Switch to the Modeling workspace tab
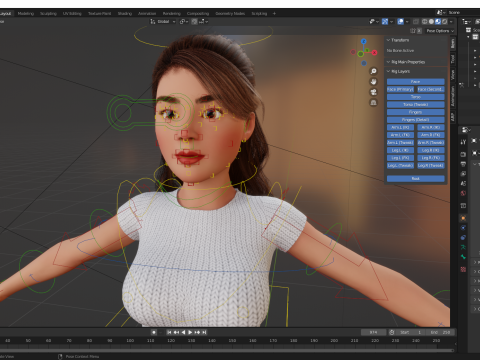Viewport: 480px width, 360px height. pyautogui.click(x=26, y=14)
